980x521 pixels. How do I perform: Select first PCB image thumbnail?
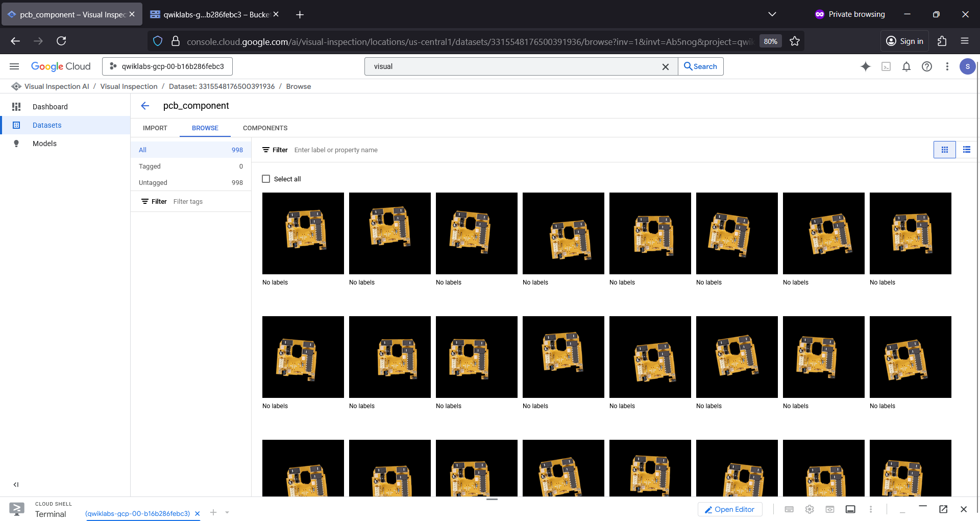tap(303, 233)
